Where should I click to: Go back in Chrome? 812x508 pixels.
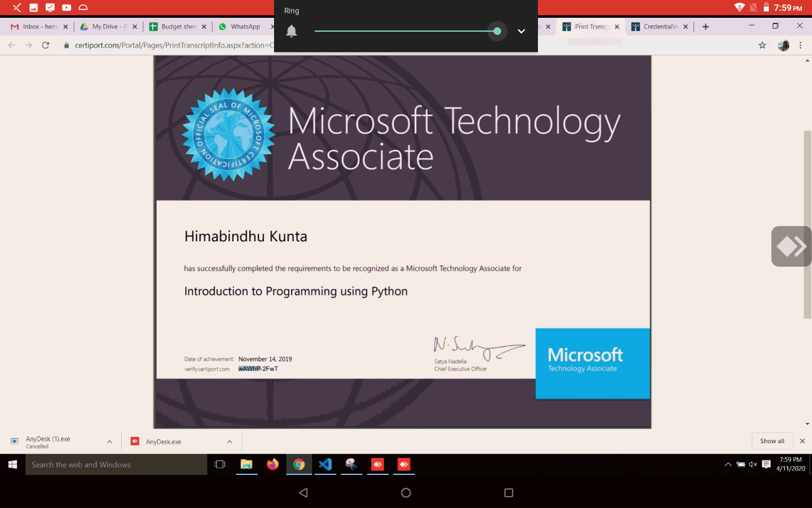point(11,45)
